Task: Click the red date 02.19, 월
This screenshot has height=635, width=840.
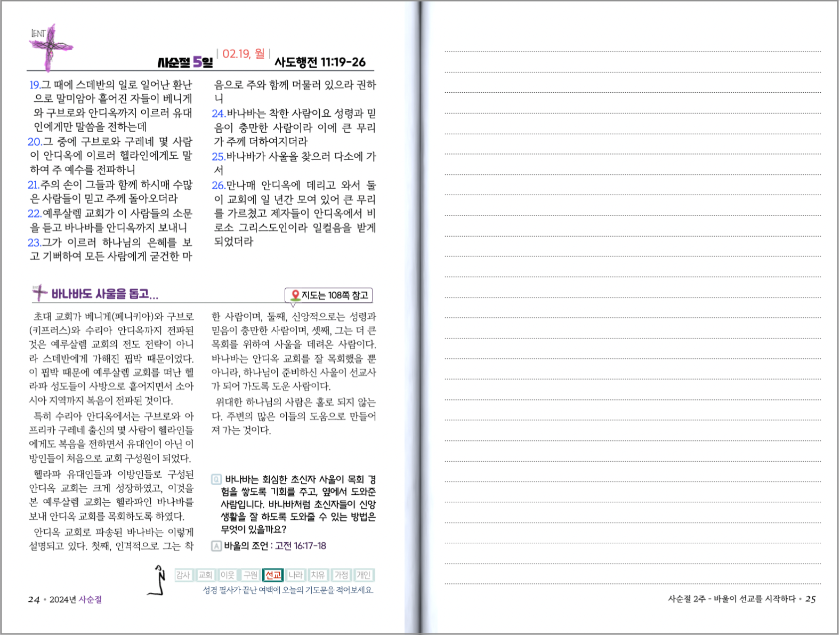Action: point(244,53)
